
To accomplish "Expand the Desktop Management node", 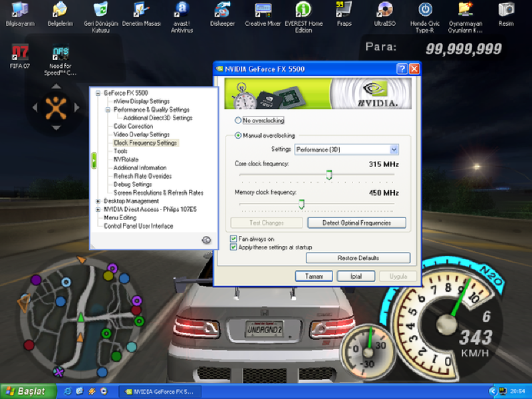I will [98, 201].
